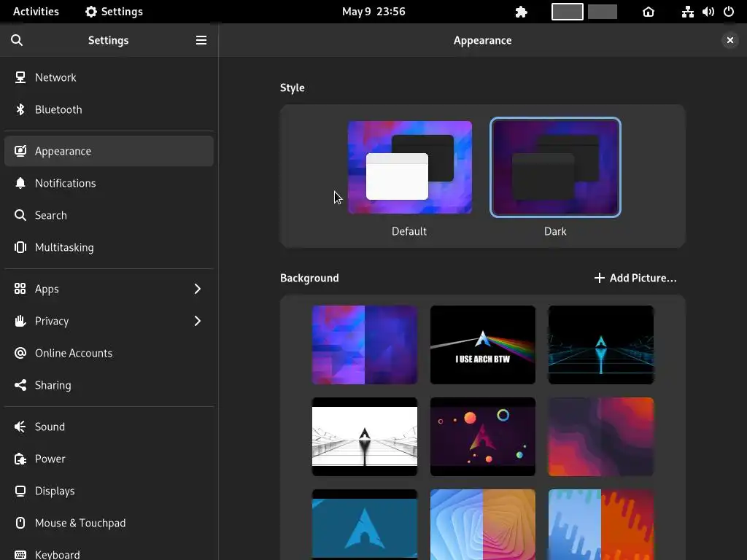Click the Sound speaker icon in sidebar
Viewport: 747px width, 560px height.
[20, 427]
